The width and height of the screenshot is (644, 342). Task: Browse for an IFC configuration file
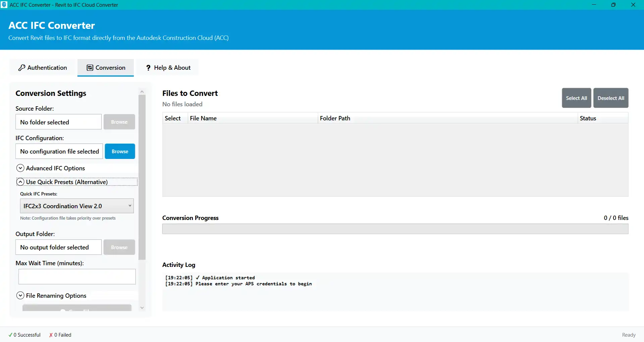120,151
